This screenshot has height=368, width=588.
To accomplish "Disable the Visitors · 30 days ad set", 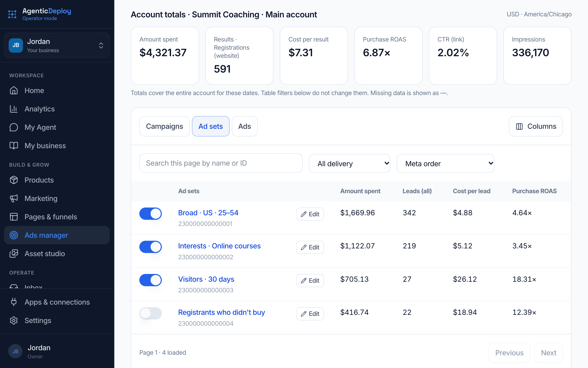I will point(151,280).
